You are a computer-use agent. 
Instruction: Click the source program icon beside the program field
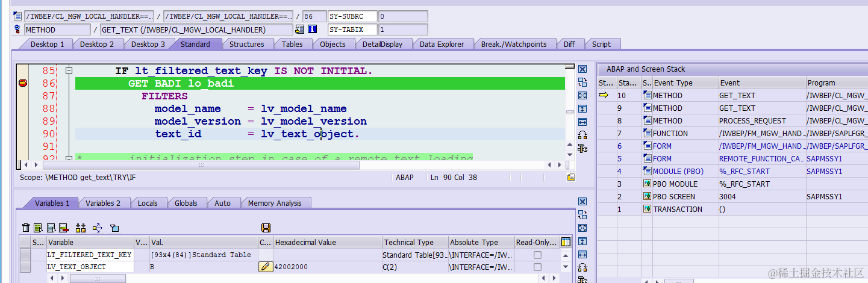(x=17, y=16)
